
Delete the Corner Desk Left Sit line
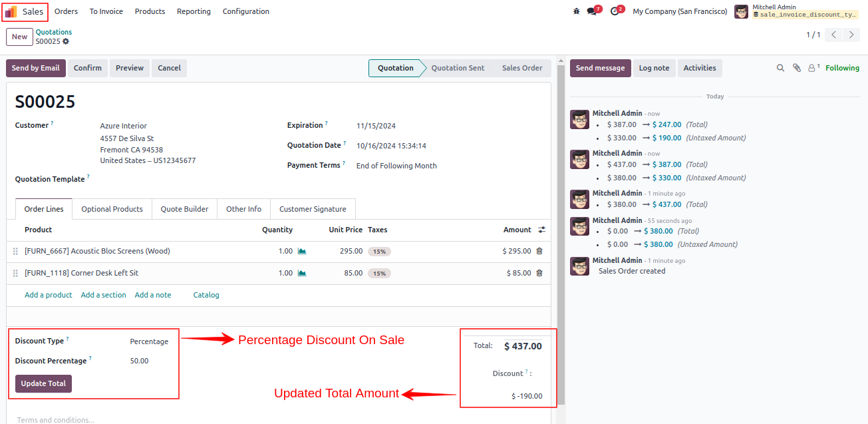[539, 273]
